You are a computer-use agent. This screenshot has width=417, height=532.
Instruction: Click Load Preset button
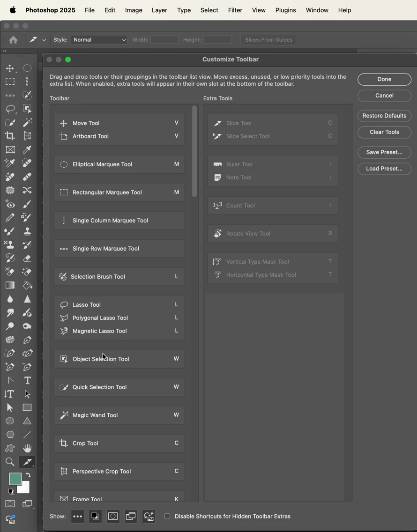384,169
